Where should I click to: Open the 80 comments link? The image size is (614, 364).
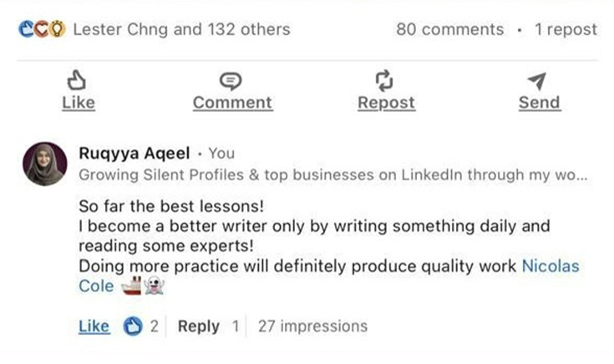[x=450, y=29]
